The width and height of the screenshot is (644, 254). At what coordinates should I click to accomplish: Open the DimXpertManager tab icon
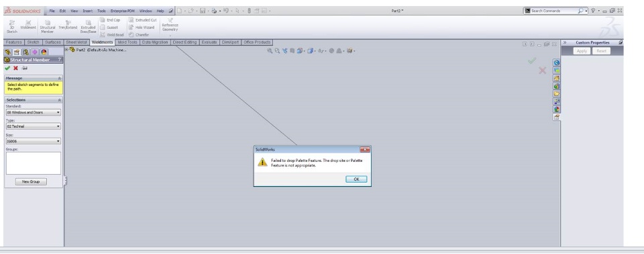tap(34, 52)
